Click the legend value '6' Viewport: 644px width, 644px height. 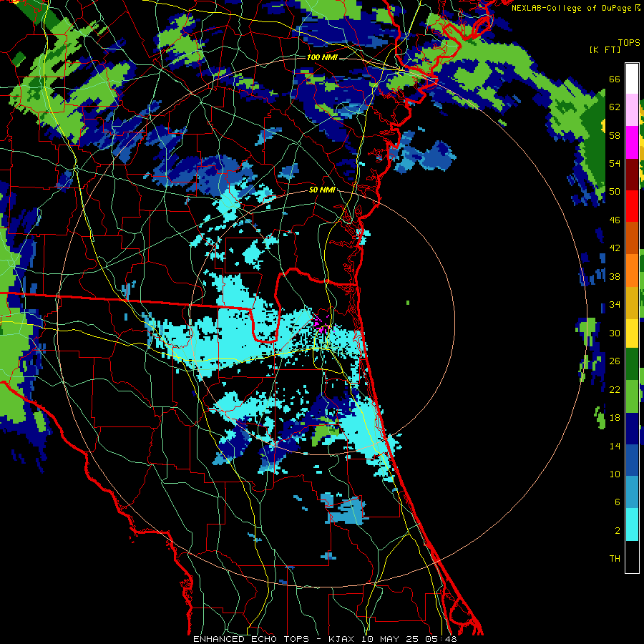coord(618,502)
